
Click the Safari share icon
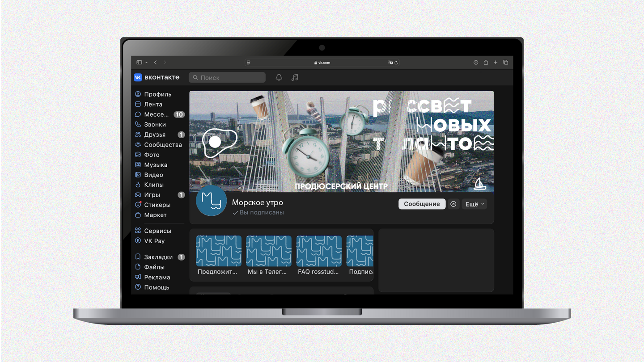pyautogui.click(x=486, y=63)
